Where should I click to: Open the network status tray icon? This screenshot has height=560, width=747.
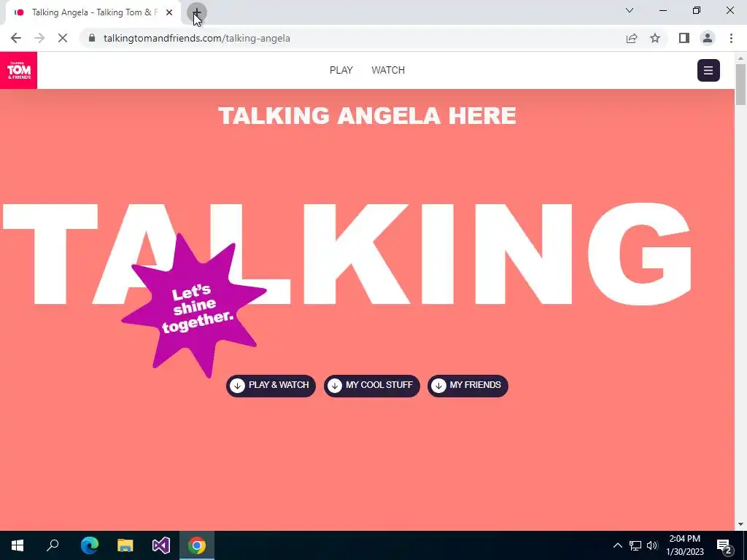(x=635, y=545)
